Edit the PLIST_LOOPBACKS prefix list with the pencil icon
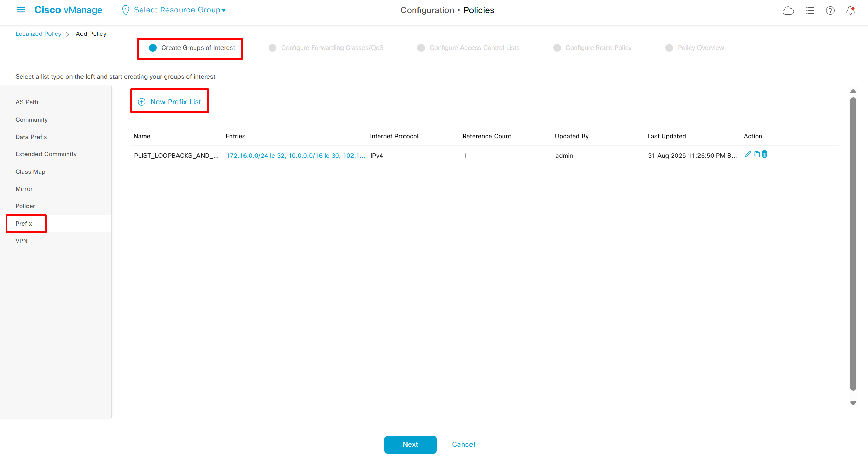 pyautogui.click(x=748, y=154)
